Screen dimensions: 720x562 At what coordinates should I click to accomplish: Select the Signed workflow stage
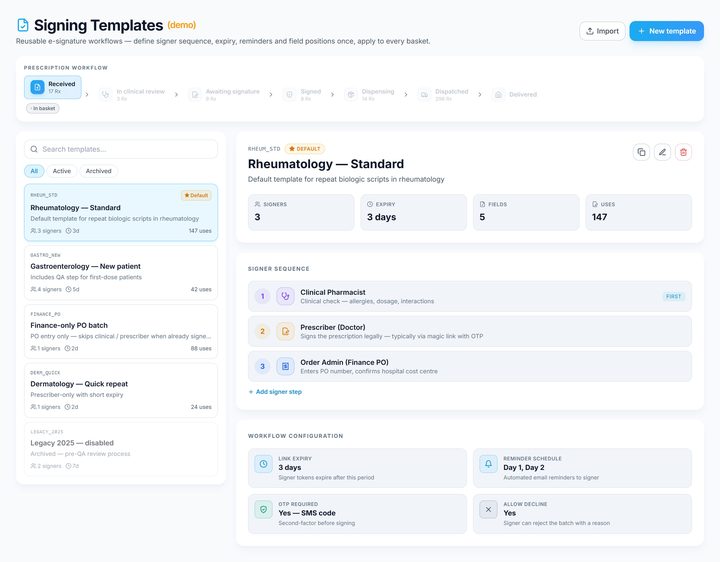pyautogui.click(x=303, y=95)
